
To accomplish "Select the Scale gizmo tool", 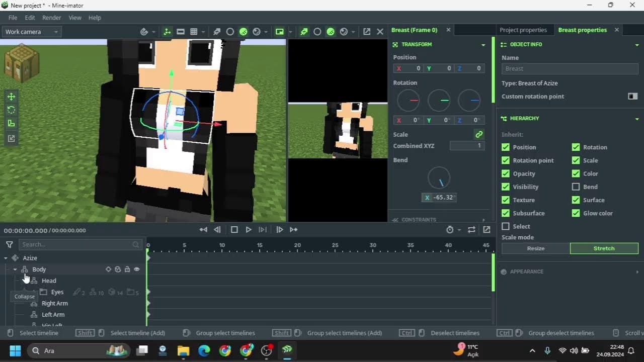I will coord(11,124).
